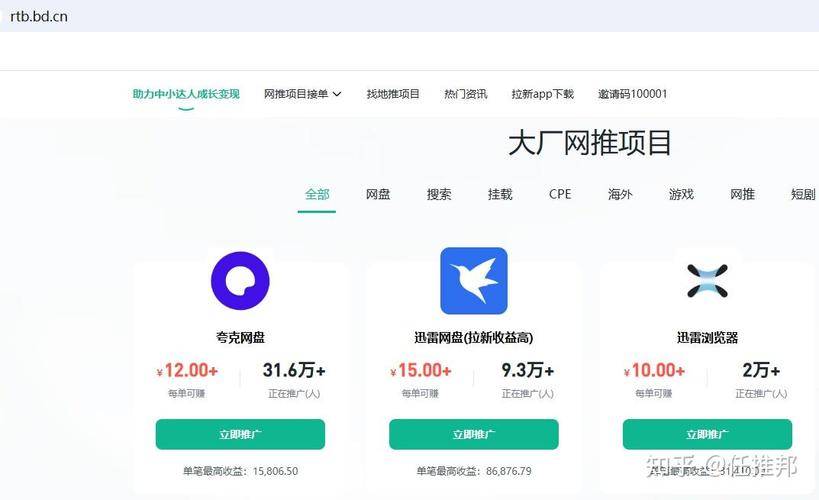Go to 热门资讯 navigation link
The height and width of the screenshot is (500, 819).
click(465, 94)
